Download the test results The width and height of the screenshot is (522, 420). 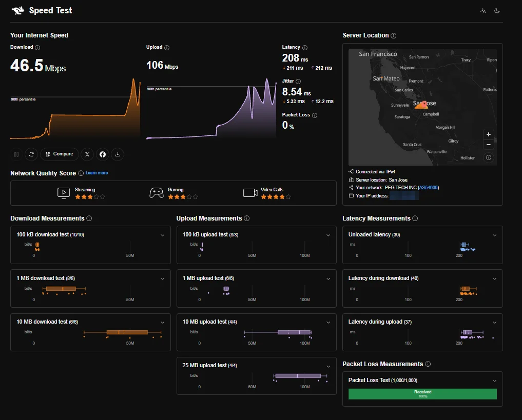(118, 154)
